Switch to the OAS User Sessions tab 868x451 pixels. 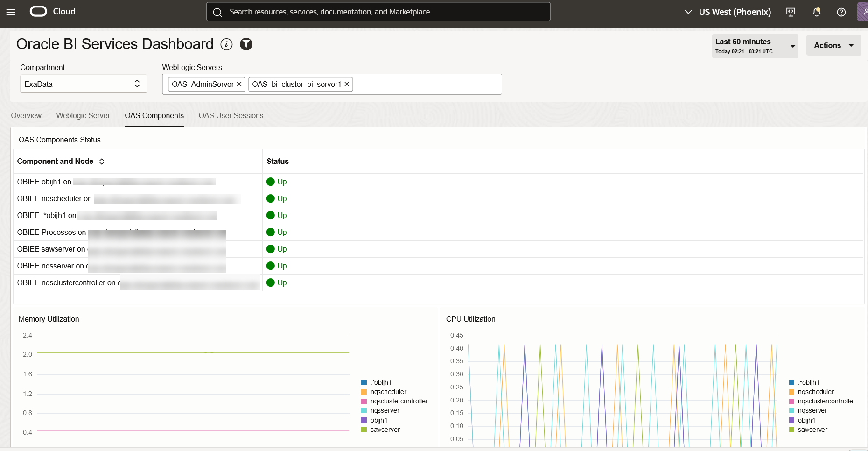click(x=231, y=115)
